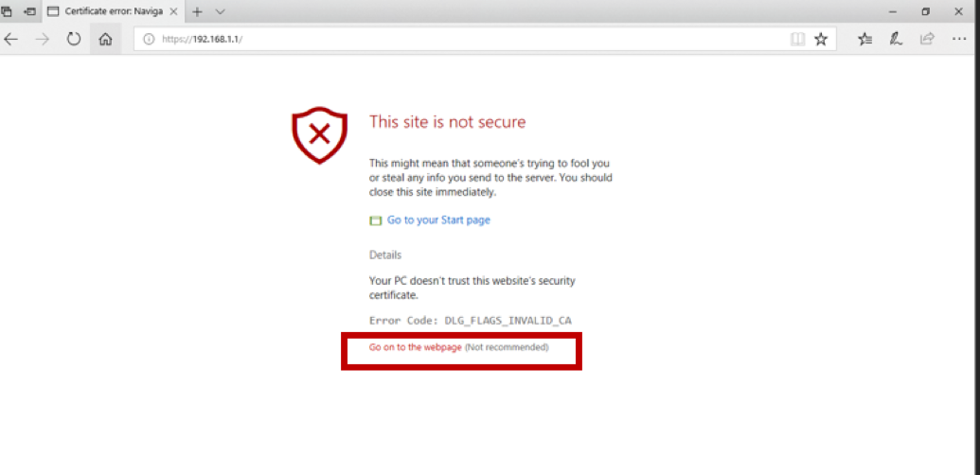Image resolution: width=980 pixels, height=475 pixels.
Task: Click the Go to your Start page link
Action: [438, 220]
